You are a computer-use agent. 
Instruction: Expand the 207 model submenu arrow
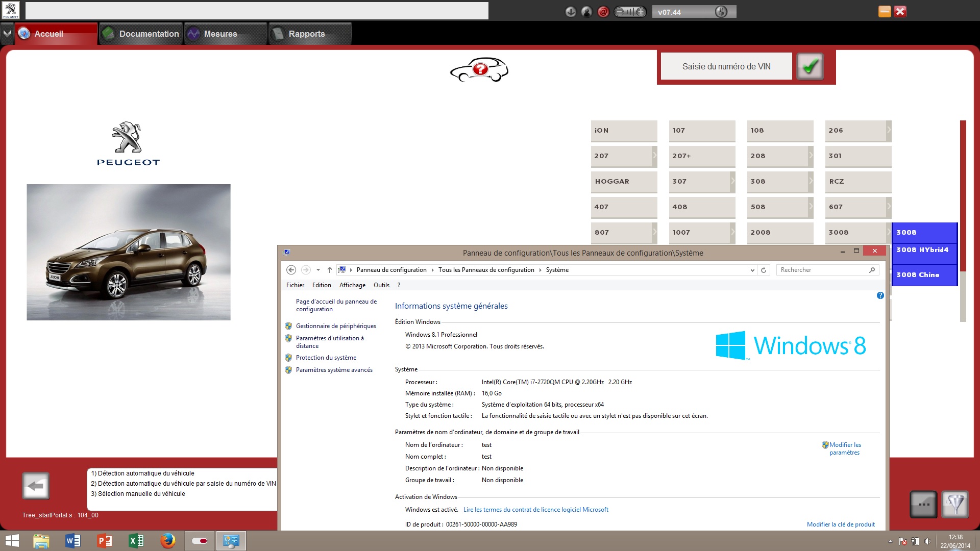(x=655, y=156)
